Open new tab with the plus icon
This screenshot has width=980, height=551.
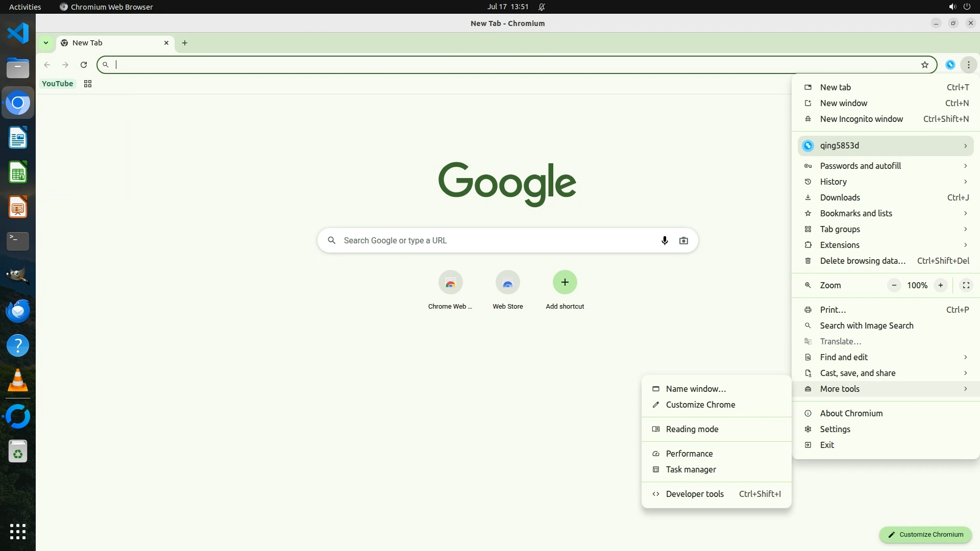185,43
